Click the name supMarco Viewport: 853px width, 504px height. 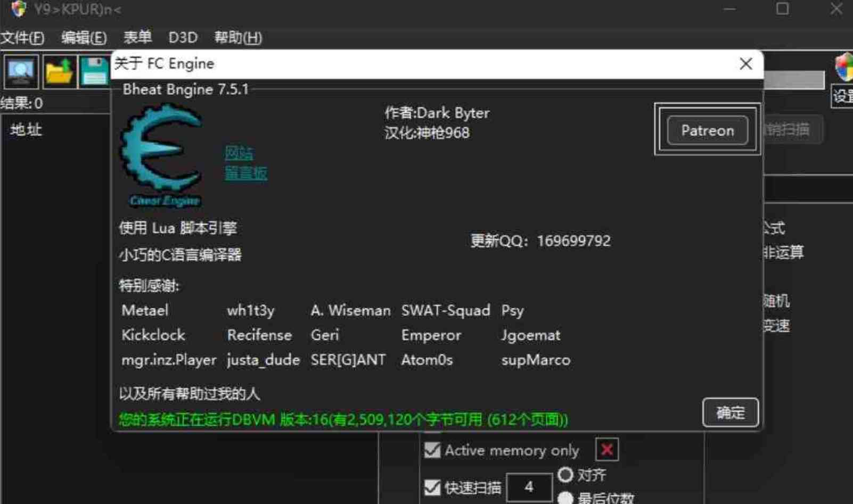pos(536,360)
